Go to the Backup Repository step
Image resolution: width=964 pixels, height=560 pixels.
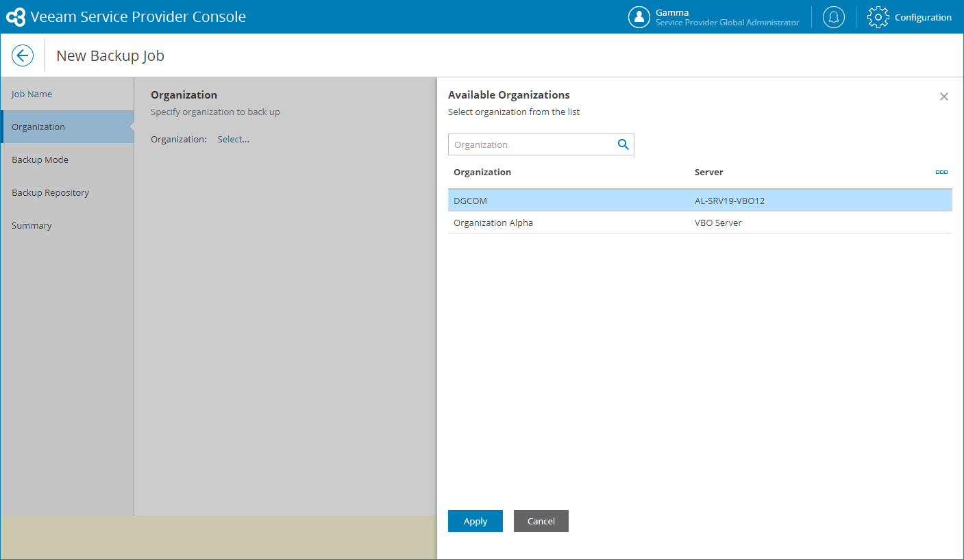[x=67, y=192]
